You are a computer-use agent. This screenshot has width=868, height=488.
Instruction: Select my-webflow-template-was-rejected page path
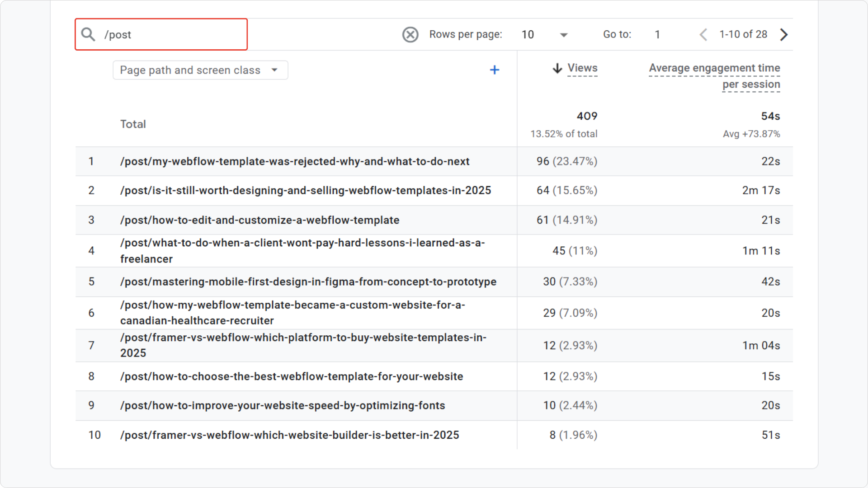click(x=295, y=161)
